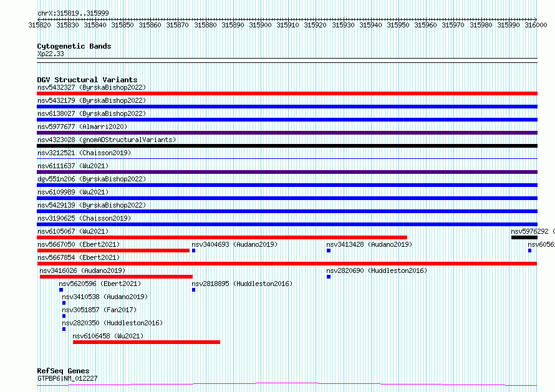Click the blue bar under dgv551n206

(287, 185)
